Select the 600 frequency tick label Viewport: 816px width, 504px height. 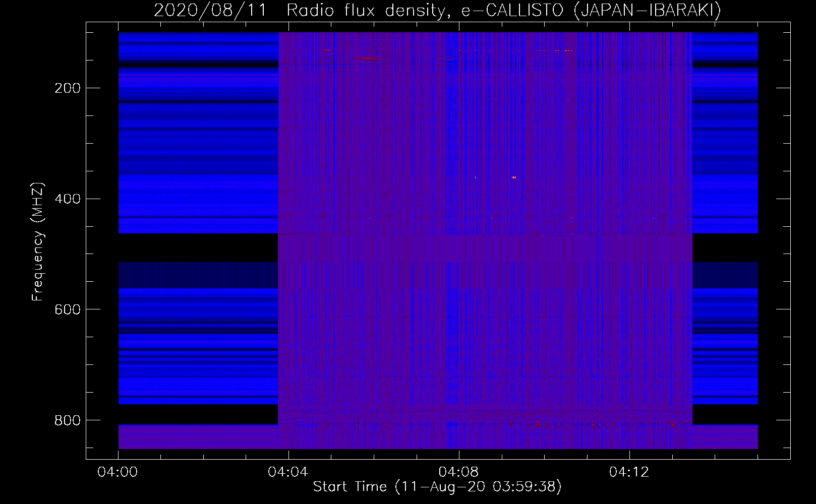coord(68,309)
